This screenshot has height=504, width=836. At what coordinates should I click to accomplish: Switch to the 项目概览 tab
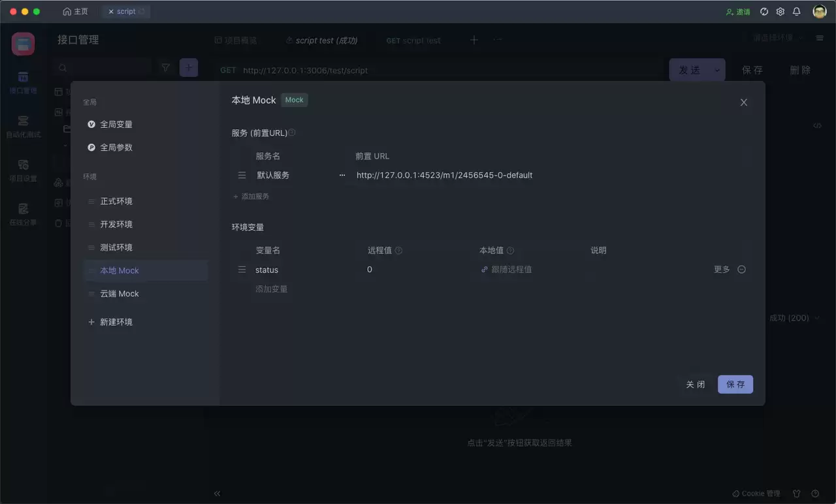pyautogui.click(x=236, y=40)
